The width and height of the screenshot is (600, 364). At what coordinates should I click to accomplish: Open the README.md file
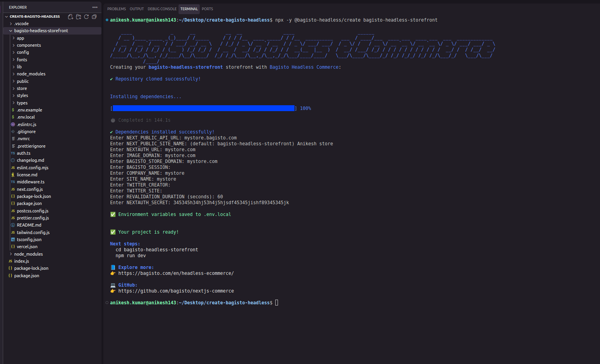29,225
